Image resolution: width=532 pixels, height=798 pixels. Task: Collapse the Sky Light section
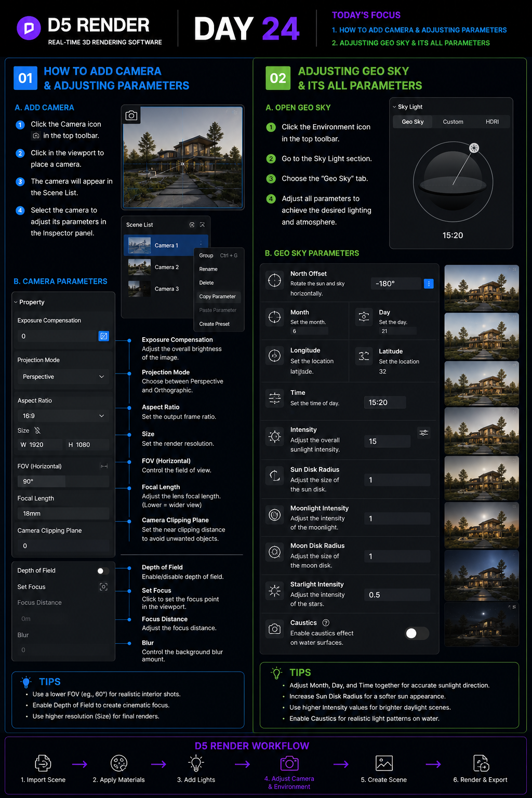(x=394, y=107)
